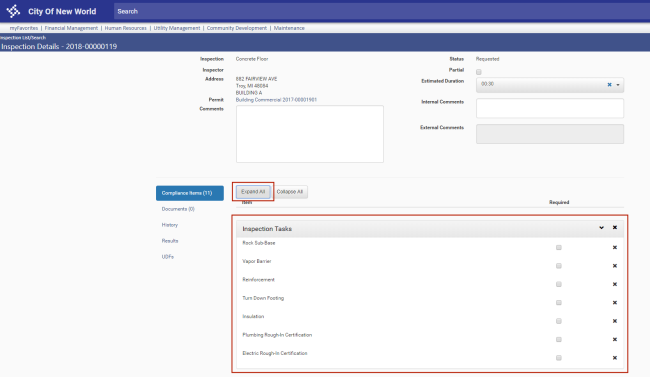650x377 pixels.
Task: Click the Collapse All button
Action: point(290,192)
